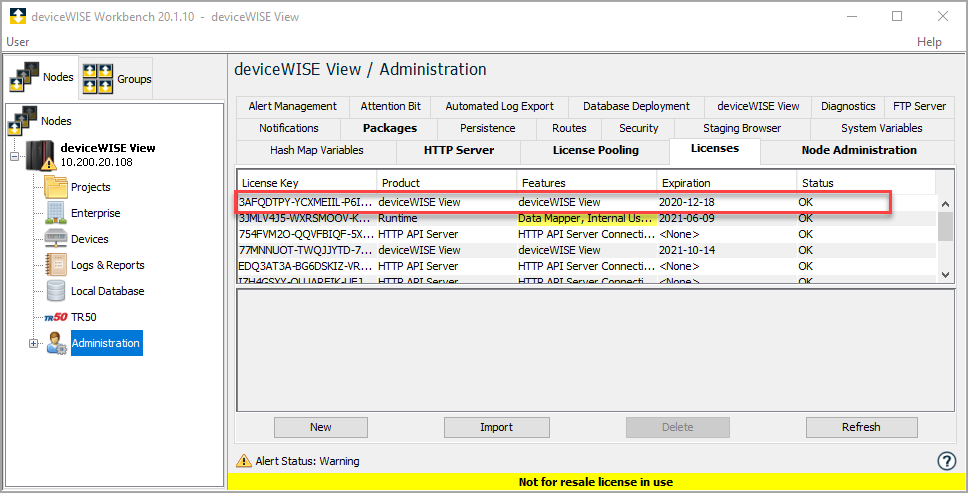Screen dimensions: 968x493
Task: Open the License Pooling tab
Action: pyautogui.click(x=595, y=150)
